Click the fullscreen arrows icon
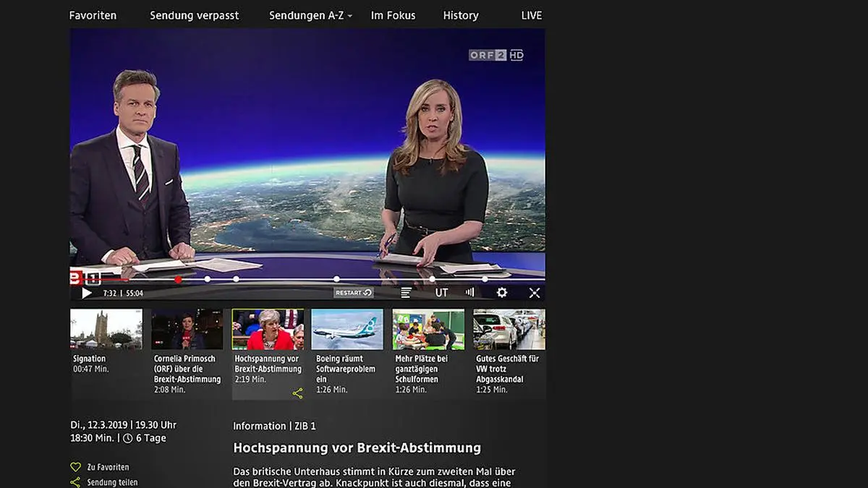This screenshot has width=868, height=488. [535, 293]
